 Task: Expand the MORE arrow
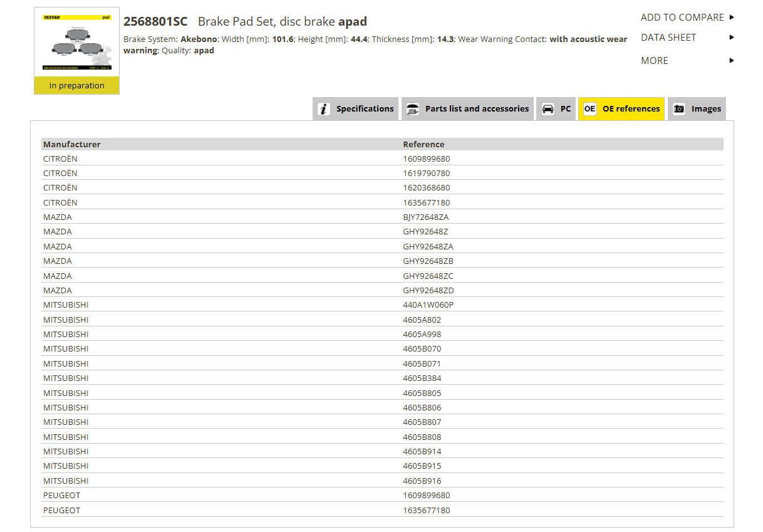732,61
